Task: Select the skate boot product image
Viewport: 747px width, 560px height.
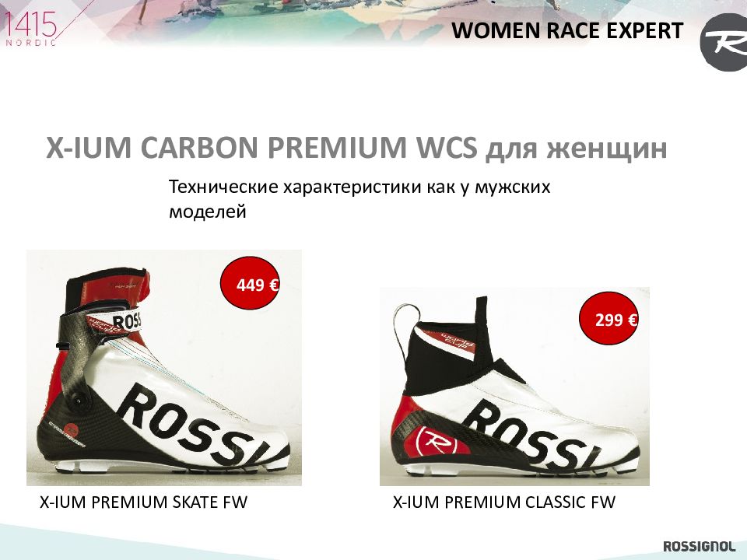Action: [164, 368]
